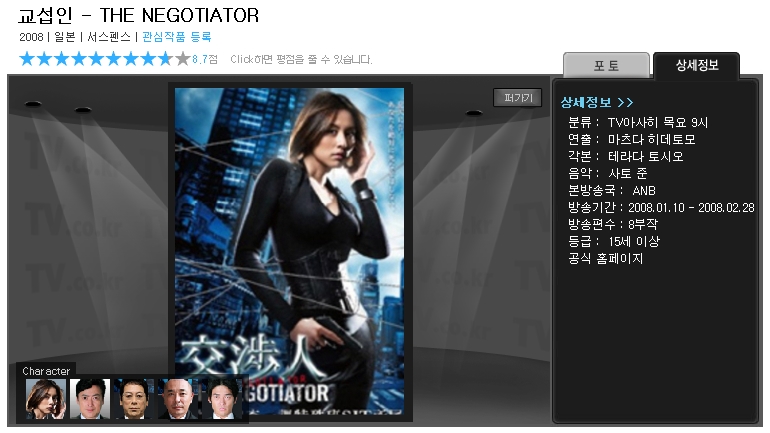
Task: Click the 교섭인 - THE NEGOTIATOR title
Action: click(138, 15)
